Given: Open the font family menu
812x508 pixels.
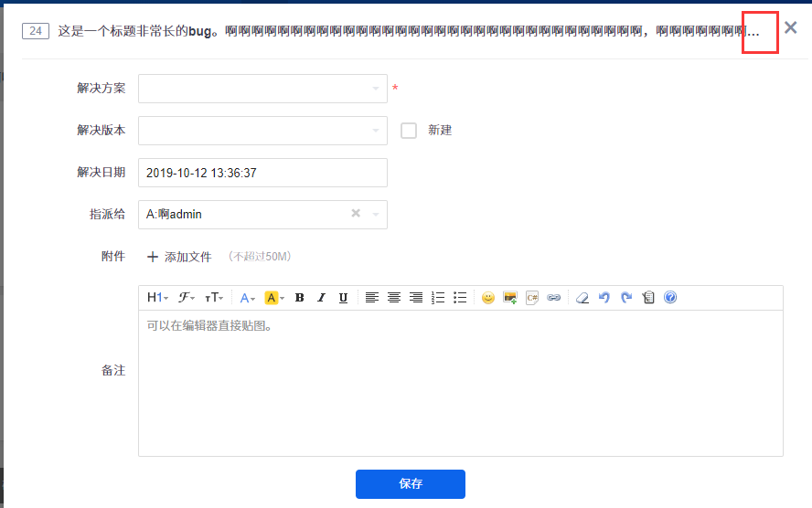Looking at the screenshot, I should click(x=187, y=298).
